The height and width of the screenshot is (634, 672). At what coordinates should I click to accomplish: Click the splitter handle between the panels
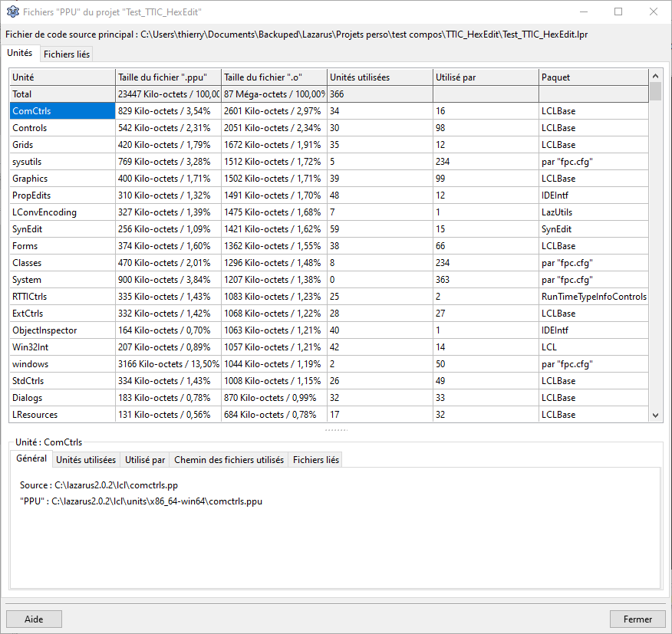pyautogui.click(x=336, y=430)
